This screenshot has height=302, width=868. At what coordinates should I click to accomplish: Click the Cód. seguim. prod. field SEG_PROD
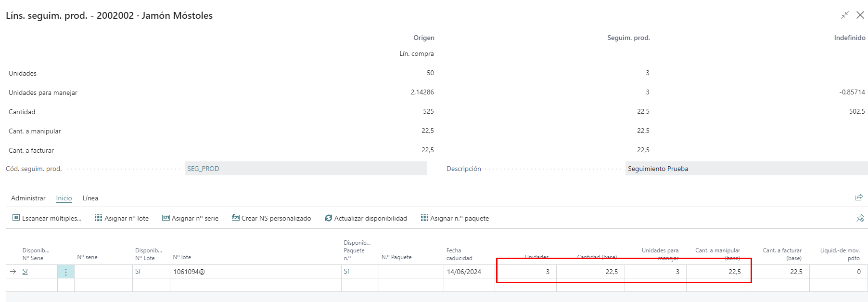tap(306, 169)
